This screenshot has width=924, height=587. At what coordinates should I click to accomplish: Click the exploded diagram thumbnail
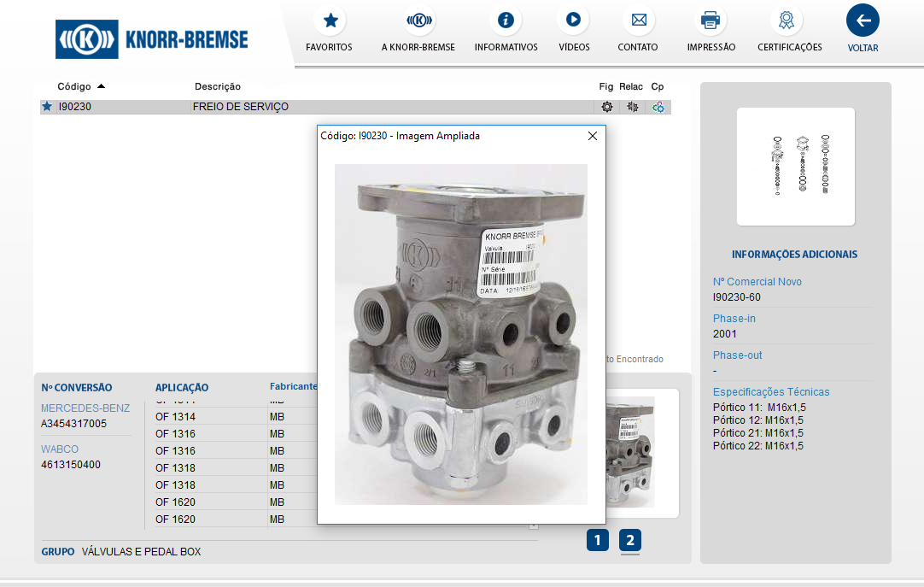click(x=796, y=166)
